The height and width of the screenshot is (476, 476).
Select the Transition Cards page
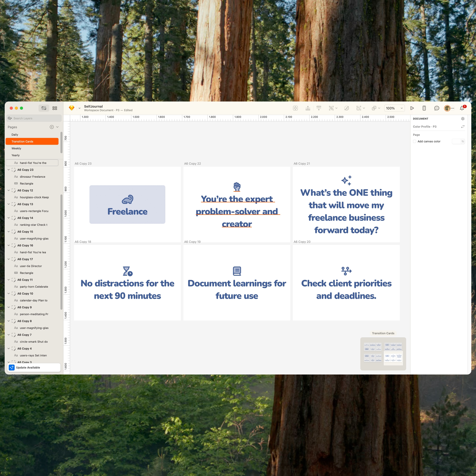[32, 141]
